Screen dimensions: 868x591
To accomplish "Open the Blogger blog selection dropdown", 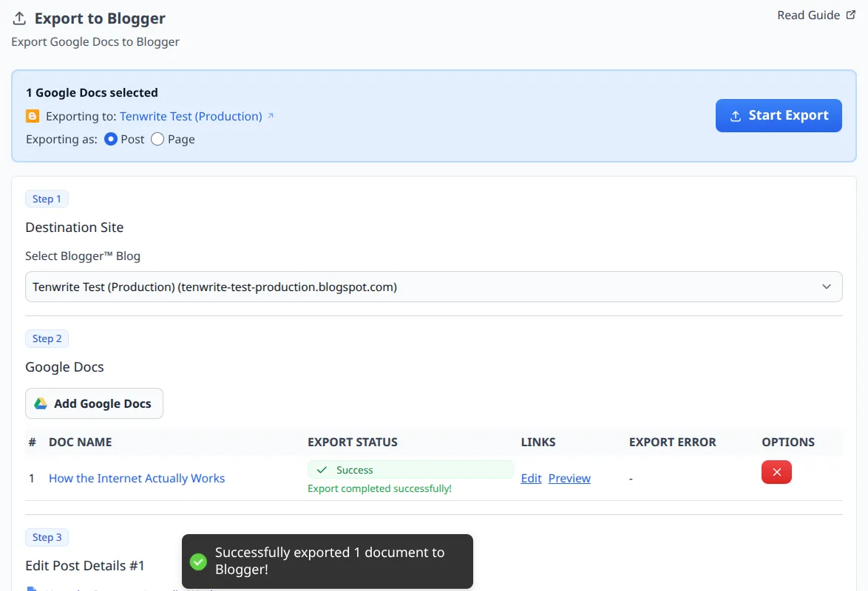I will click(433, 287).
